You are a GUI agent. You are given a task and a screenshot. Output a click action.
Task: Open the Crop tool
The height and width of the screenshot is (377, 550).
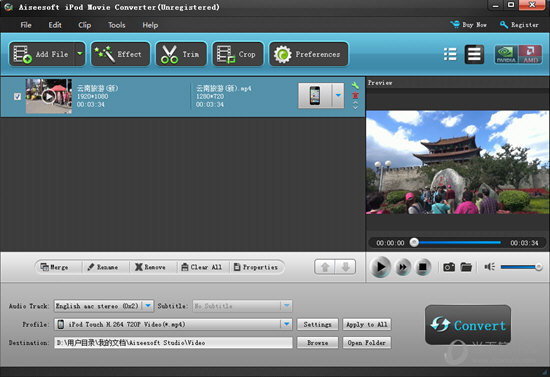(238, 54)
